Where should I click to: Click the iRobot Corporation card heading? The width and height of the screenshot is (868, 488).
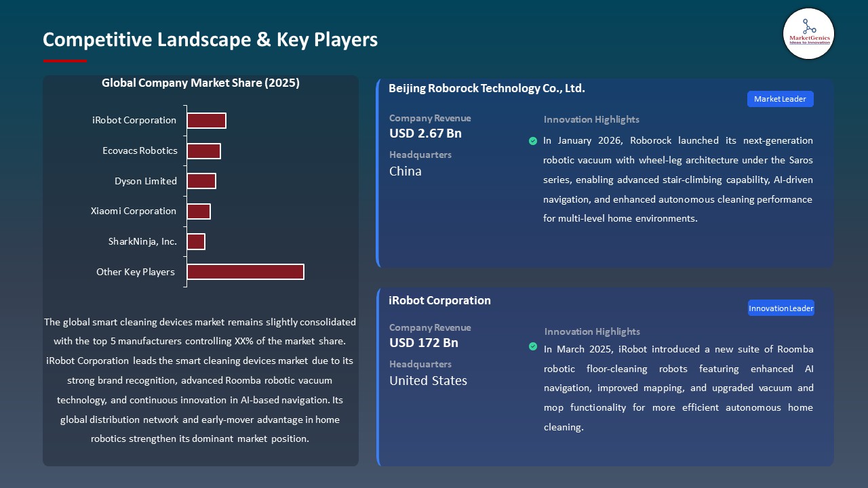439,300
